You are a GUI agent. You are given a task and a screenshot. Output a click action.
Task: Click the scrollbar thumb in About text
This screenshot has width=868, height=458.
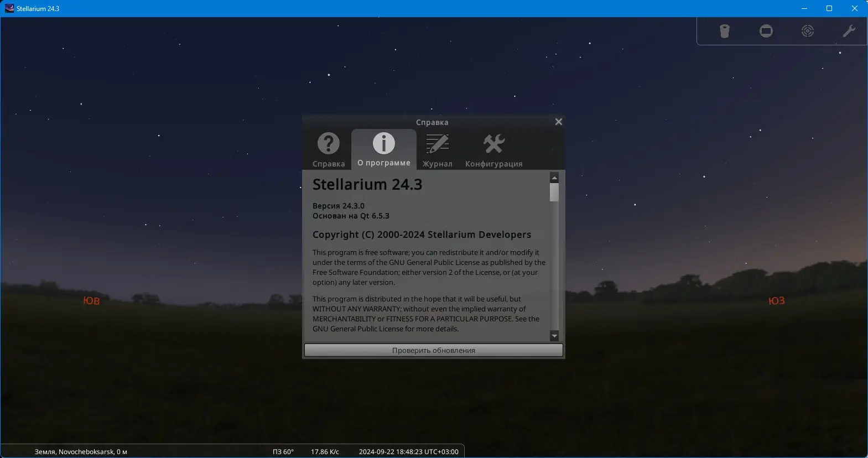click(x=554, y=192)
